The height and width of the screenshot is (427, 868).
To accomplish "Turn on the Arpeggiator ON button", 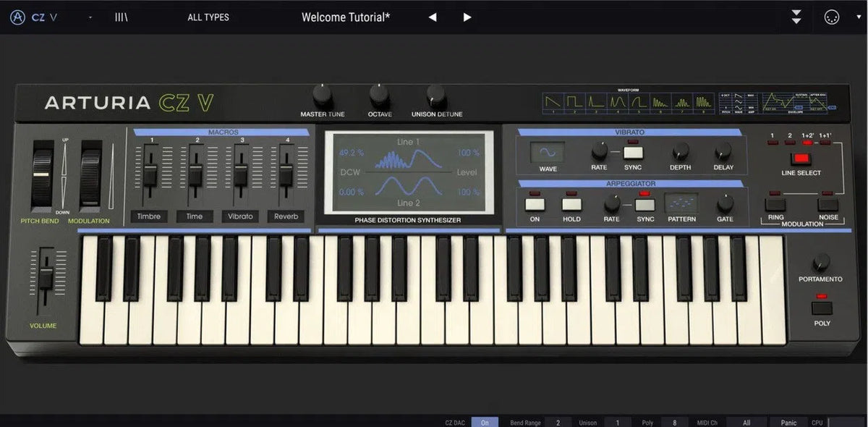I will click(535, 203).
